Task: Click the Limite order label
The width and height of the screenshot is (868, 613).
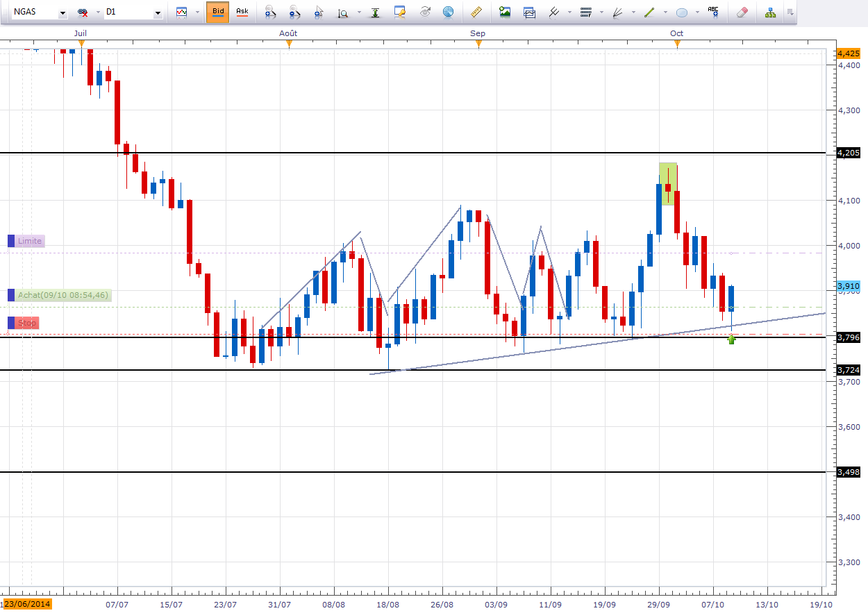Action: point(26,241)
